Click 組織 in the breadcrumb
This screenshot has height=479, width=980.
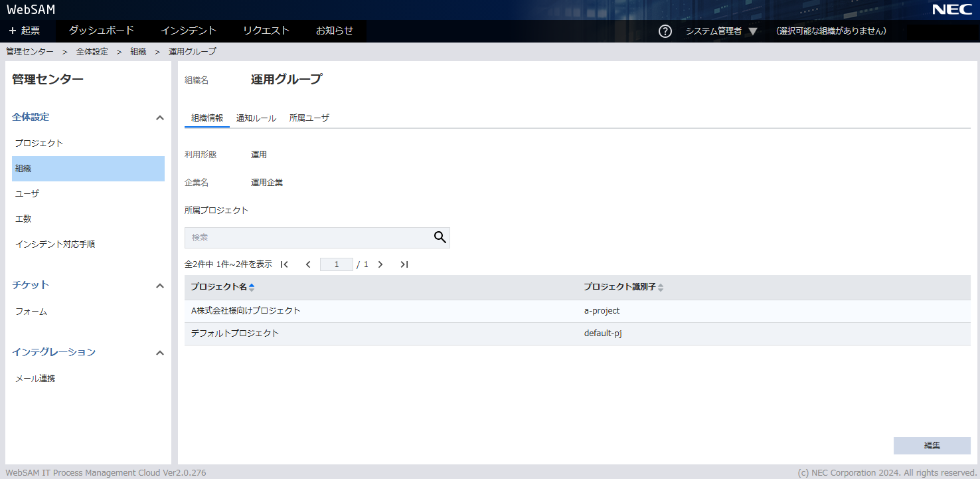138,51
